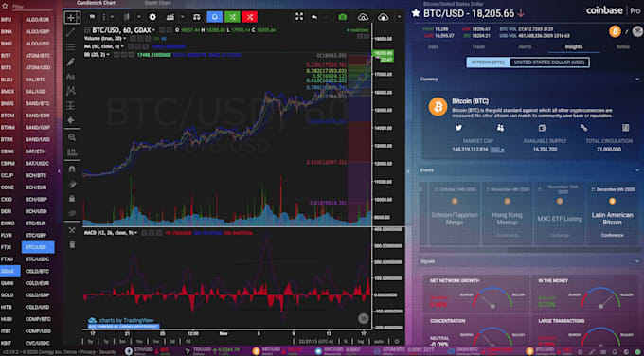Toggle auto scale on chart footer
Image resolution: width=644 pixels, height=356 pixels.
click(379, 341)
